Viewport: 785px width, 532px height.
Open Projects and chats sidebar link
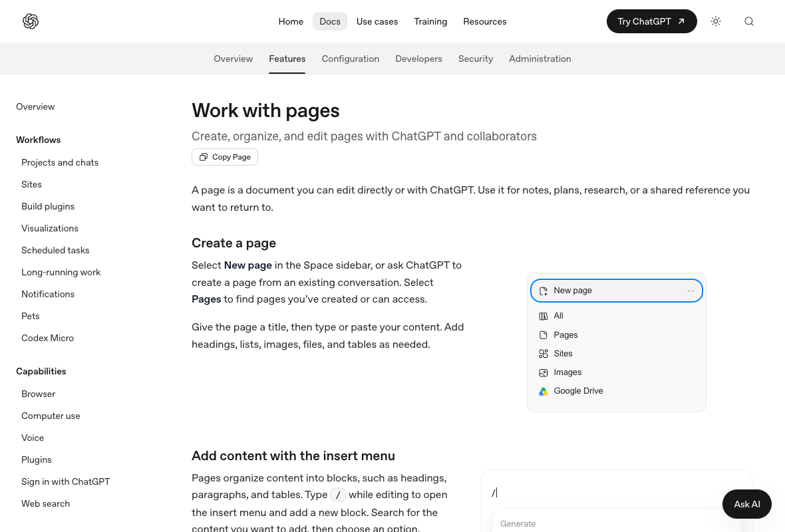(60, 163)
